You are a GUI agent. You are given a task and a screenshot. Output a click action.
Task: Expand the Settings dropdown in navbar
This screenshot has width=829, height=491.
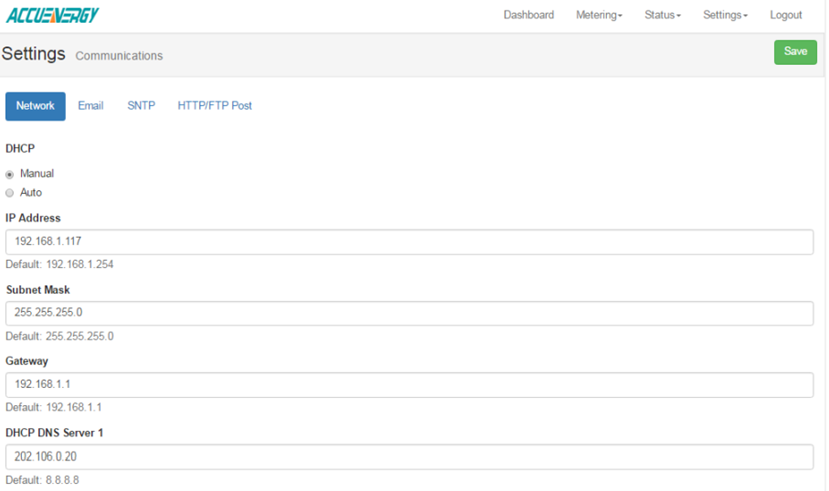(725, 15)
